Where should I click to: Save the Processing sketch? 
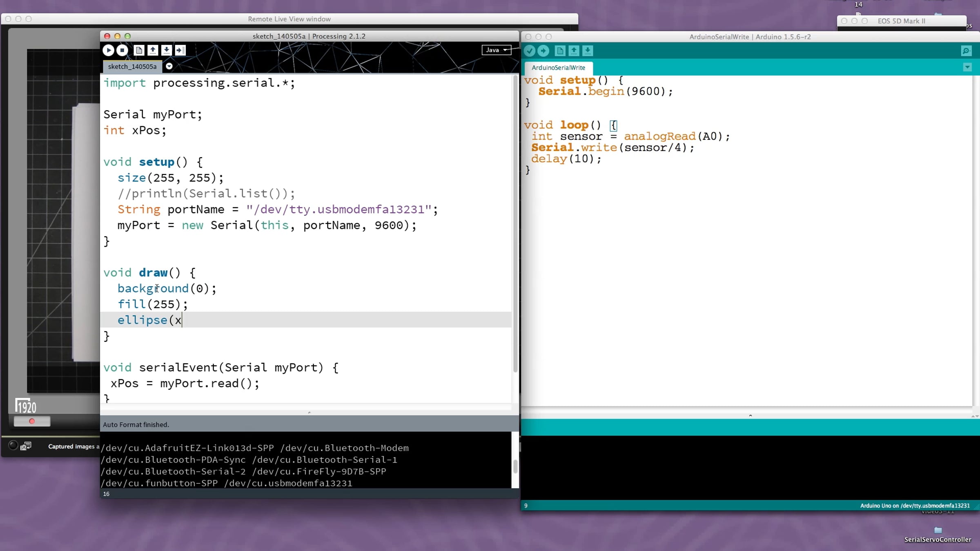[x=166, y=50]
